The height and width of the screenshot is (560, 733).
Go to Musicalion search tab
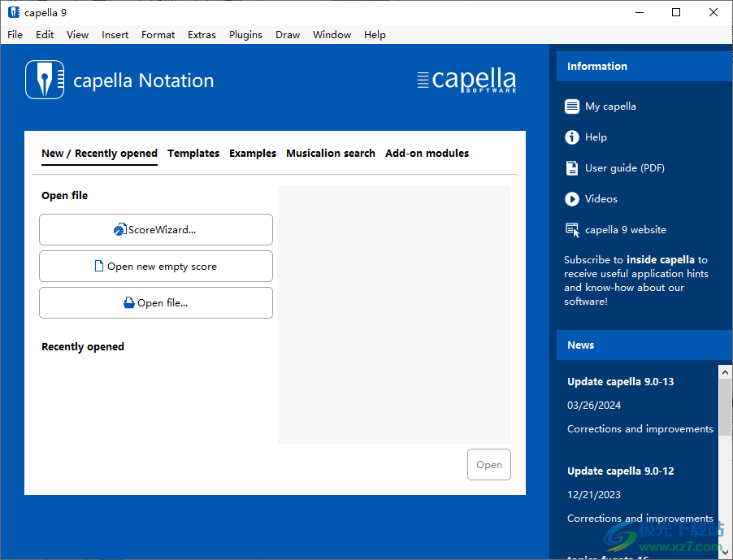tap(331, 153)
